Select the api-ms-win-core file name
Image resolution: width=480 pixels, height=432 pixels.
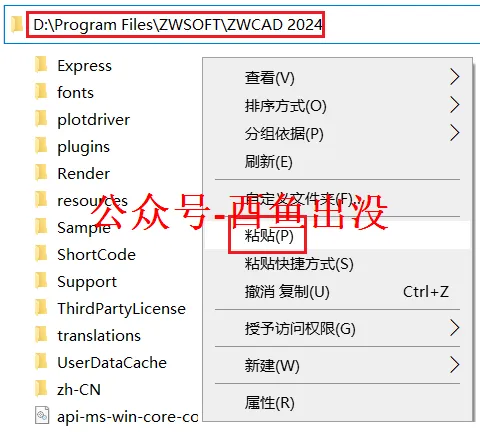click(128, 417)
